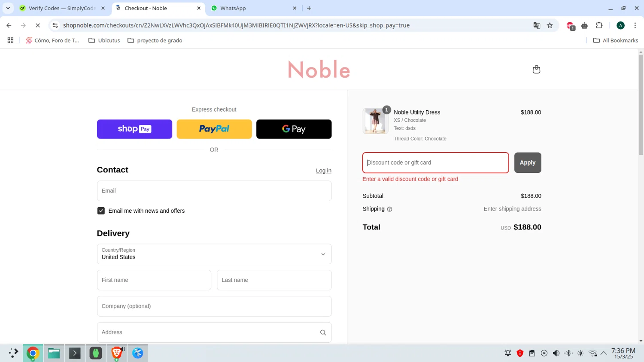Pay with Google Pay button
The height and width of the screenshot is (362, 644).
tap(294, 129)
